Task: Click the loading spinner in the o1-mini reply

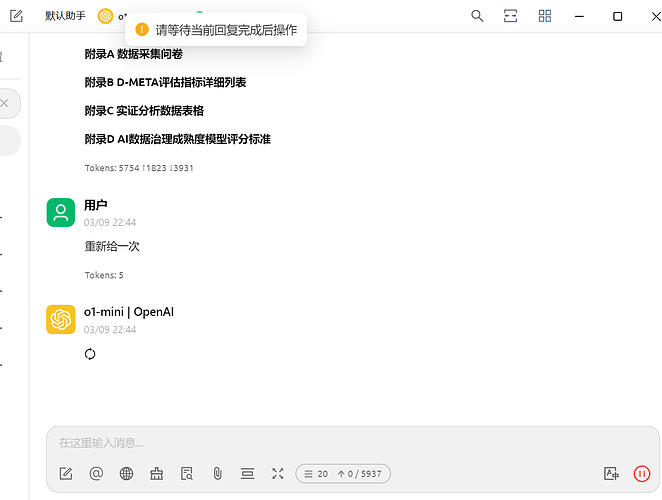Action: pos(90,354)
